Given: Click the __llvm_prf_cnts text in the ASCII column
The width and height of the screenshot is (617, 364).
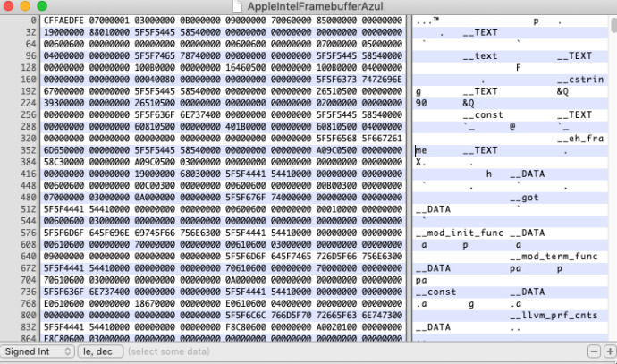Looking at the screenshot, I should coord(554,316).
